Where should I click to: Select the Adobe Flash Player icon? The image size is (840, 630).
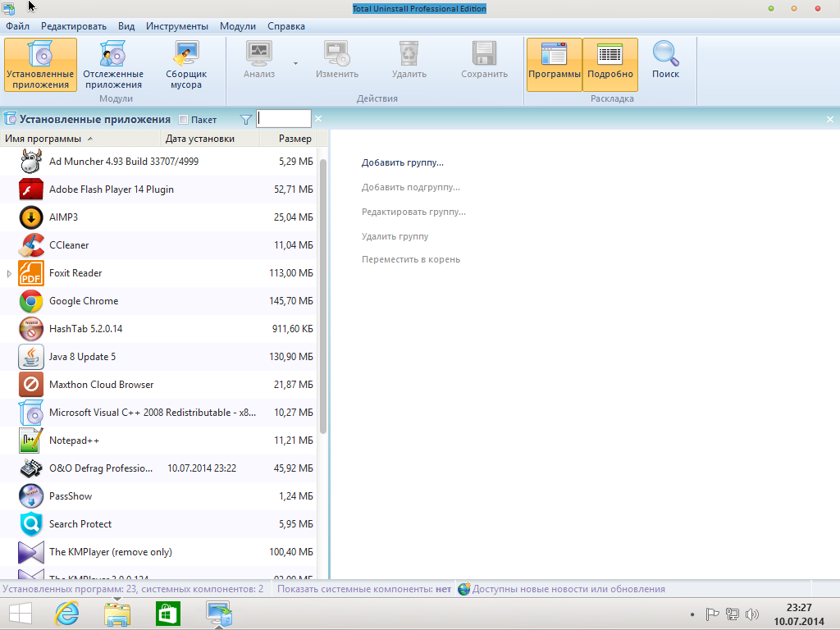tap(31, 189)
